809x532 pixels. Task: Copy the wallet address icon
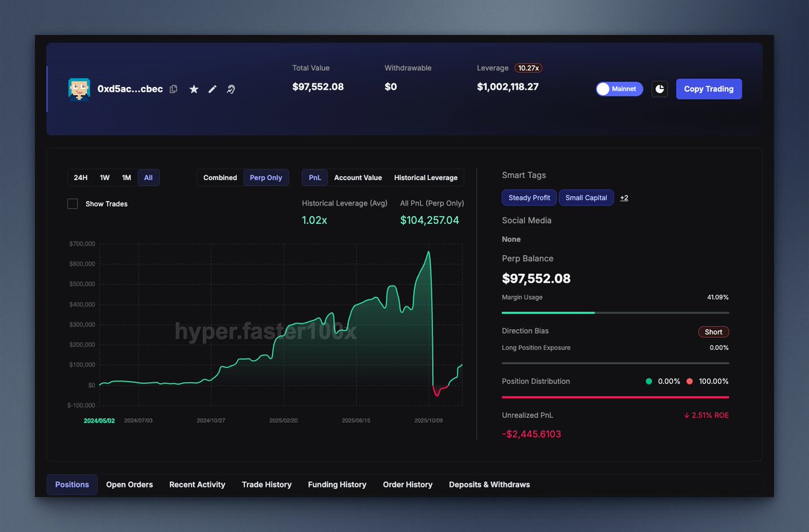pyautogui.click(x=173, y=89)
